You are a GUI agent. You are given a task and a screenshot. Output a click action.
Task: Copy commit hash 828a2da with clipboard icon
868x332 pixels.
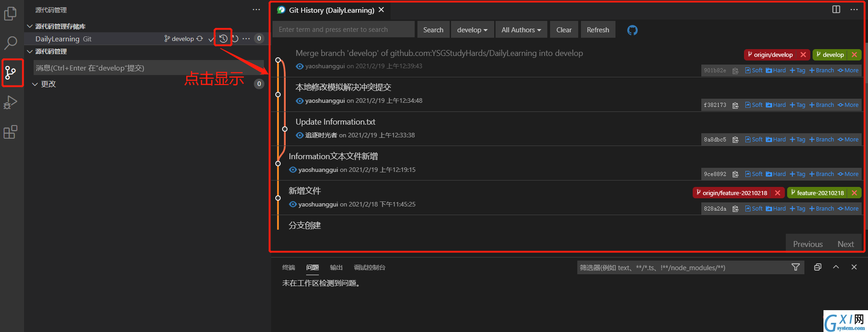(x=735, y=209)
